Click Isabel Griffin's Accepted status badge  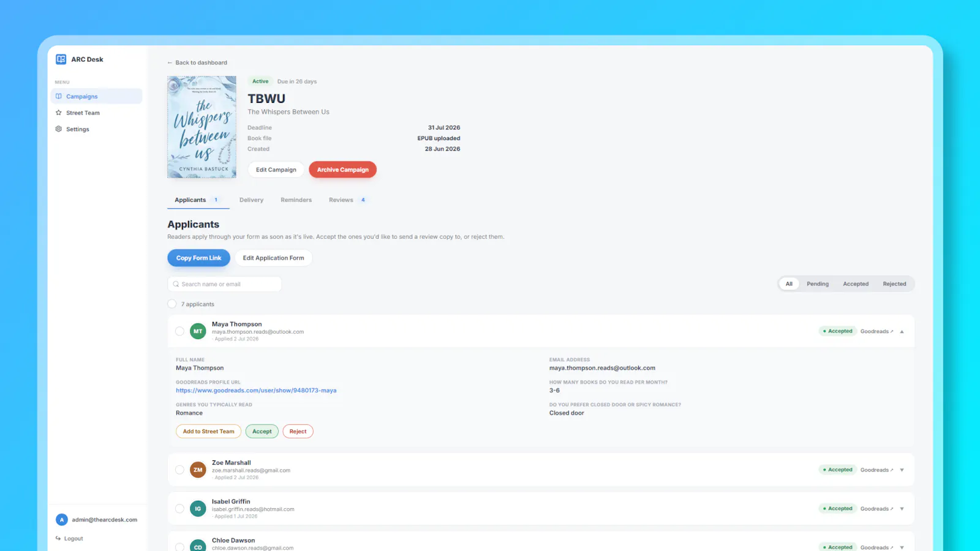point(837,509)
